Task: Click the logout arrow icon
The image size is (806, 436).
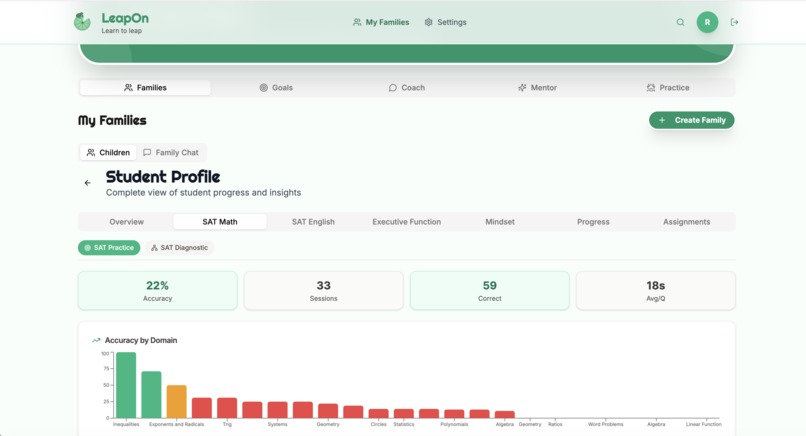Action: (x=735, y=22)
